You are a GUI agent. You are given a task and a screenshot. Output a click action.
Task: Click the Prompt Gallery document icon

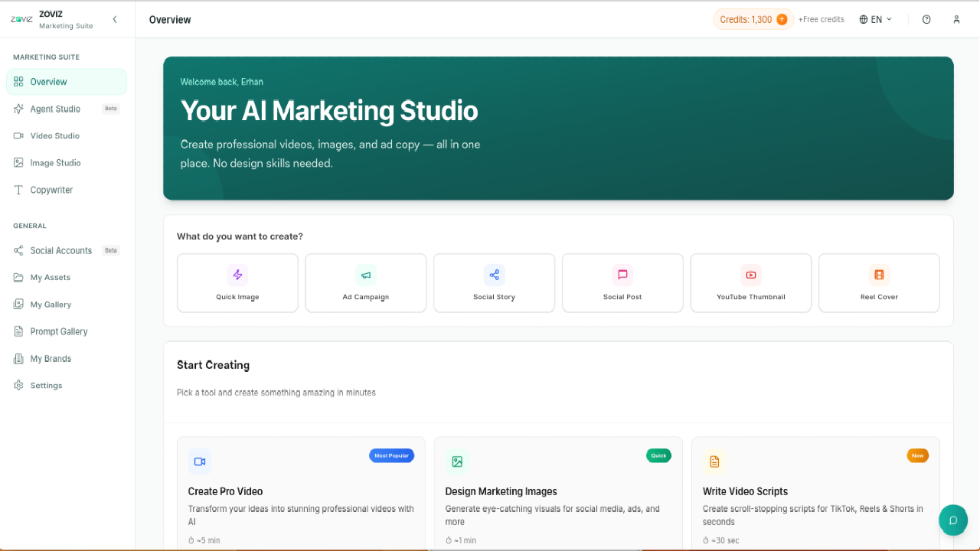click(x=18, y=331)
